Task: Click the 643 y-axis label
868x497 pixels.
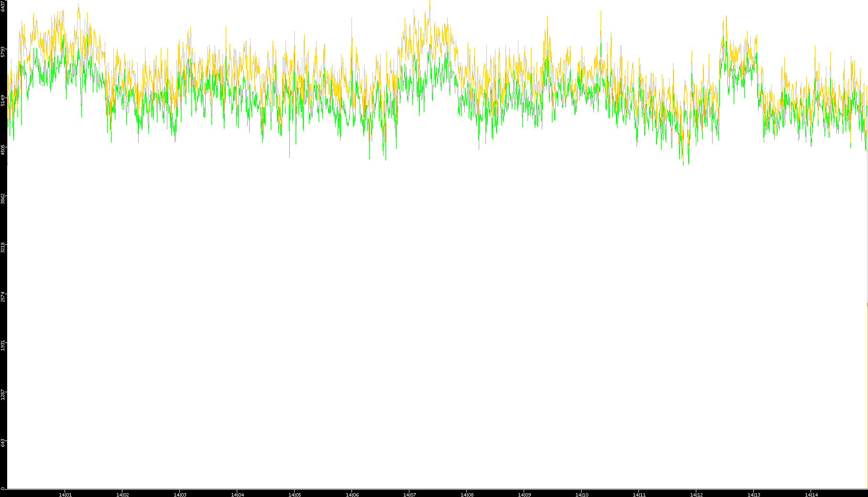Action: (x=3, y=443)
